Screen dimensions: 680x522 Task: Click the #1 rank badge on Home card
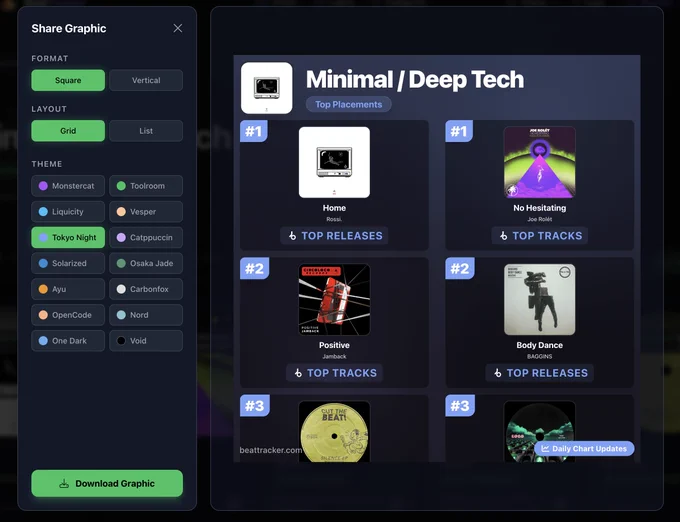(254, 131)
